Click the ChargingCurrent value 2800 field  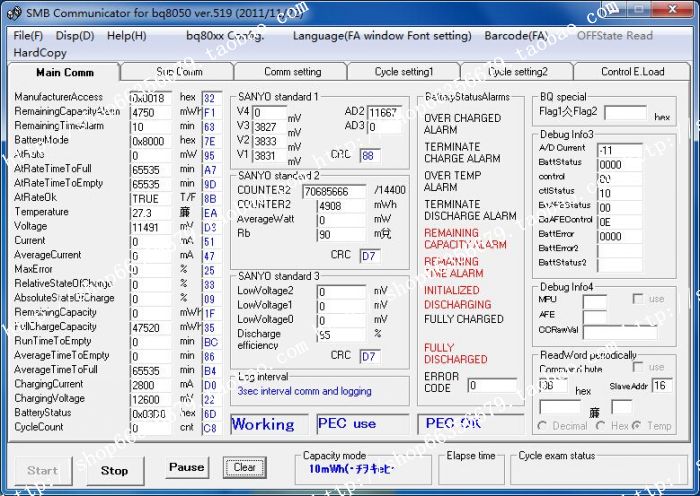click(x=151, y=385)
